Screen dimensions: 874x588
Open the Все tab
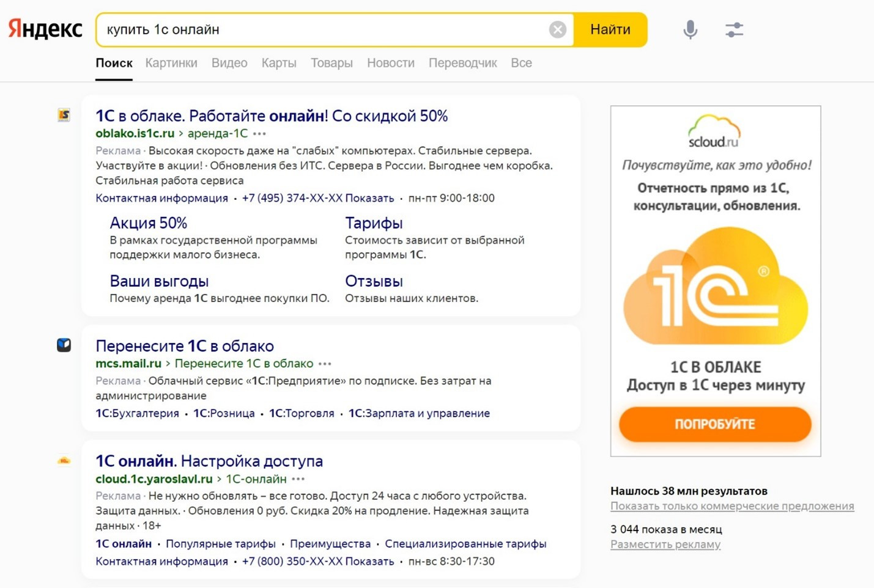click(521, 63)
